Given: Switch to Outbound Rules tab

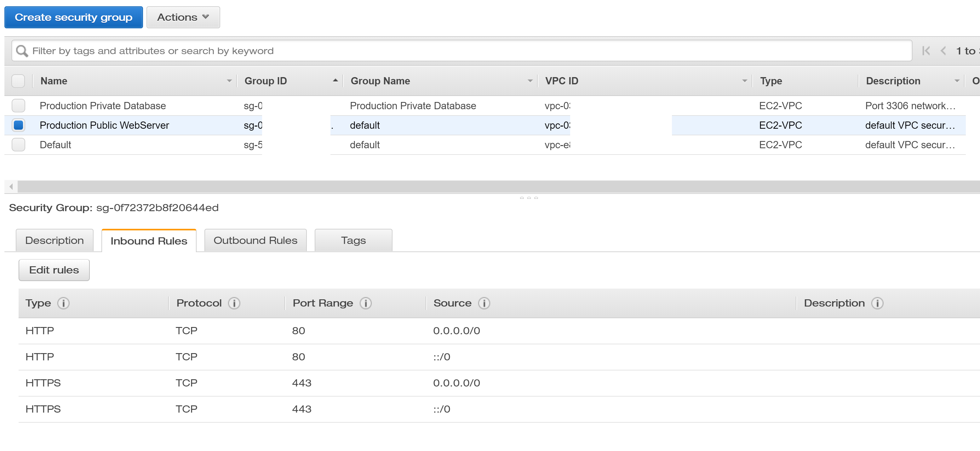Looking at the screenshot, I should click(255, 240).
